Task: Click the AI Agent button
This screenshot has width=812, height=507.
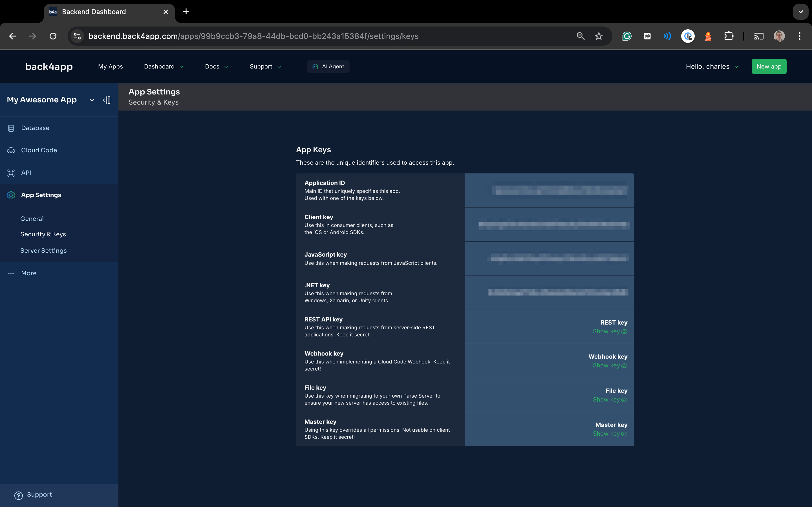Action: click(328, 66)
